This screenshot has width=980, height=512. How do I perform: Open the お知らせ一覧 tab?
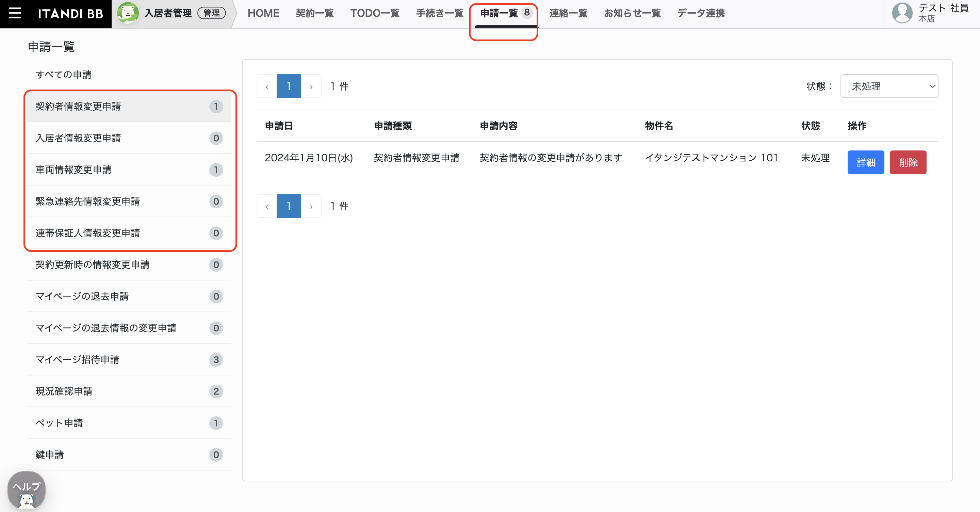pos(632,13)
